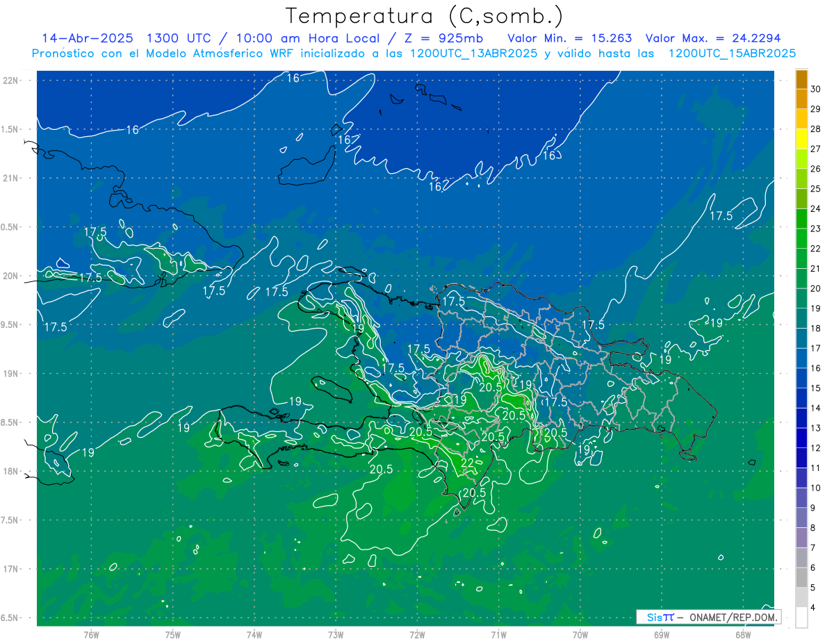Screen dimensions: 834x644
Task: Click the grey legend swatch between 5 and 6
Action: click(801, 578)
